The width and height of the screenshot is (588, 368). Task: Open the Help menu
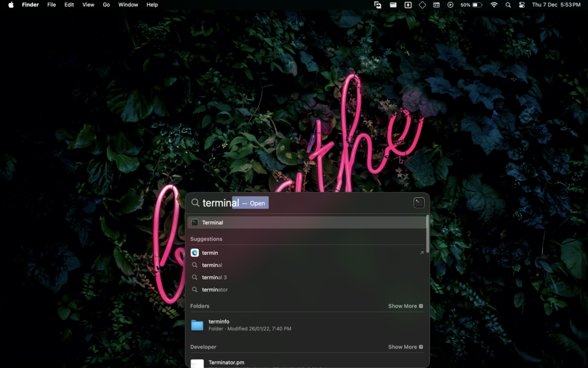[x=152, y=5]
